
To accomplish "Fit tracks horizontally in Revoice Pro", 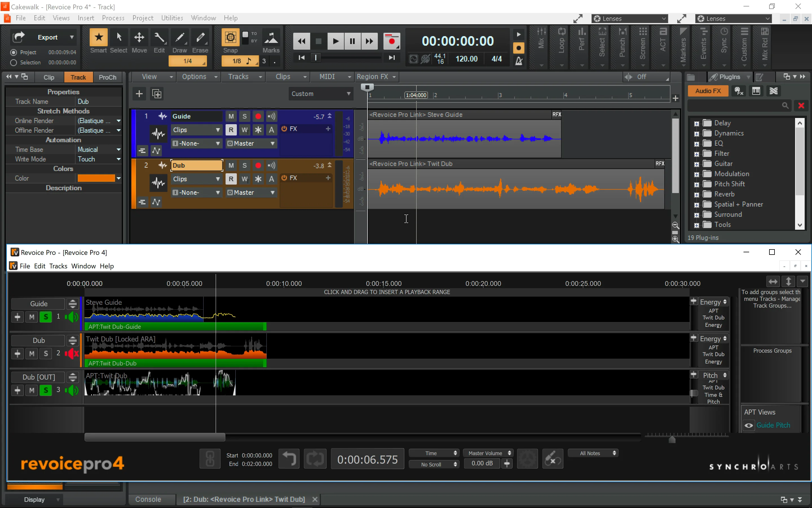I will pos(773,281).
